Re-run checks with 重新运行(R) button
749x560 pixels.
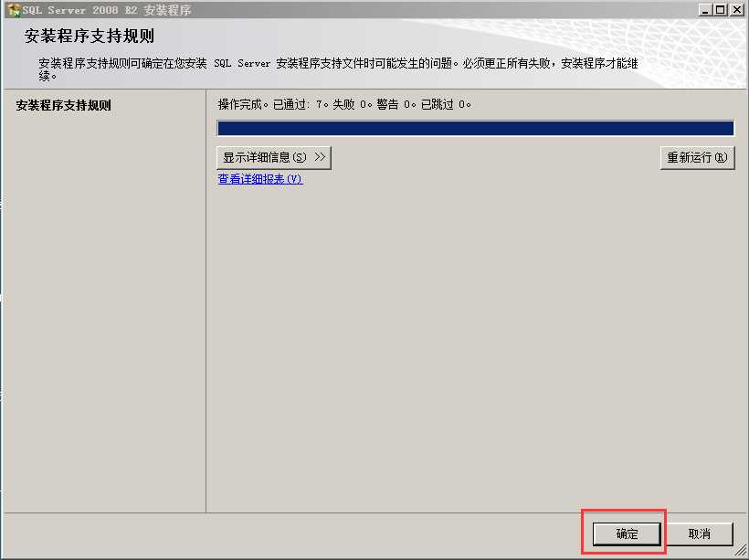tap(698, 158)
